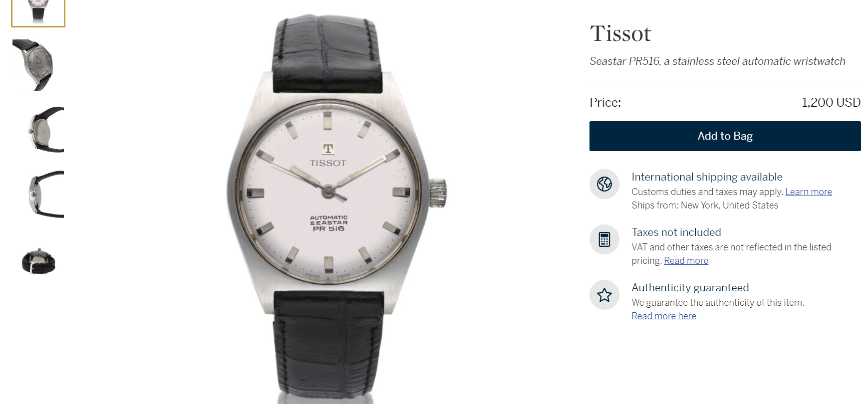Image resolution: width=868 pixels, height=404 pixels.
Task: View the caseback thumbnail at bottom
Action: (x=38, y=261)
